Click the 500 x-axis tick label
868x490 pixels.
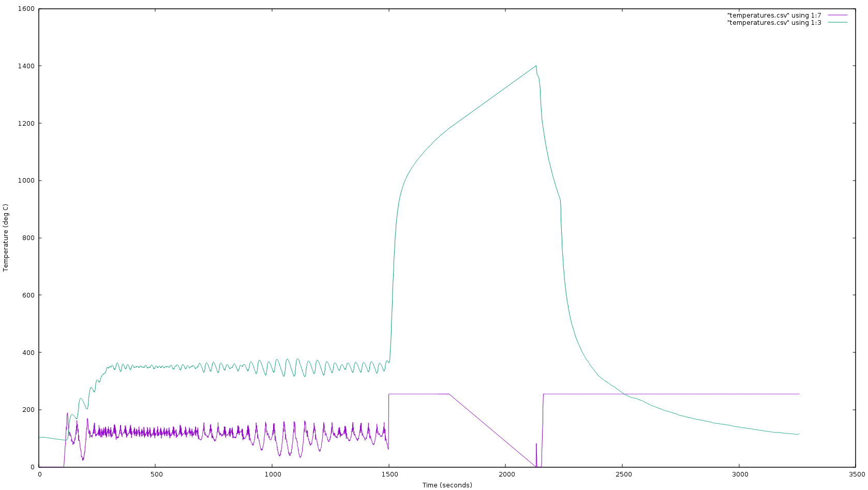156,474
